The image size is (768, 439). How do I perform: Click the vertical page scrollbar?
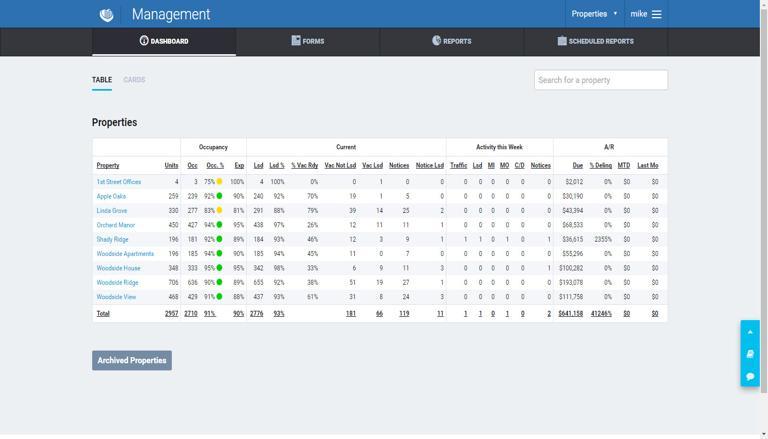point(764,196)
